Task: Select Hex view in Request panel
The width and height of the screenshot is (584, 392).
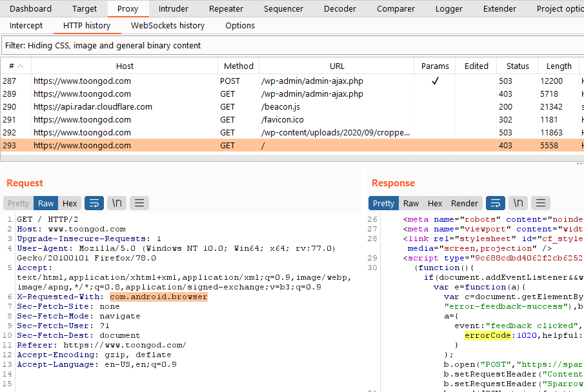Action: tap(70, 203)
